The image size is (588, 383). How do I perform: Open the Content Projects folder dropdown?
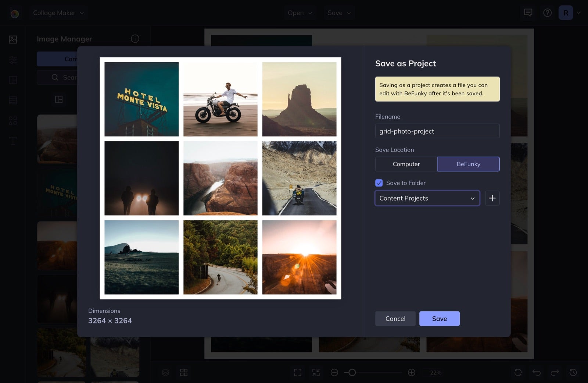pyautogui.click(x=427, y=198)
